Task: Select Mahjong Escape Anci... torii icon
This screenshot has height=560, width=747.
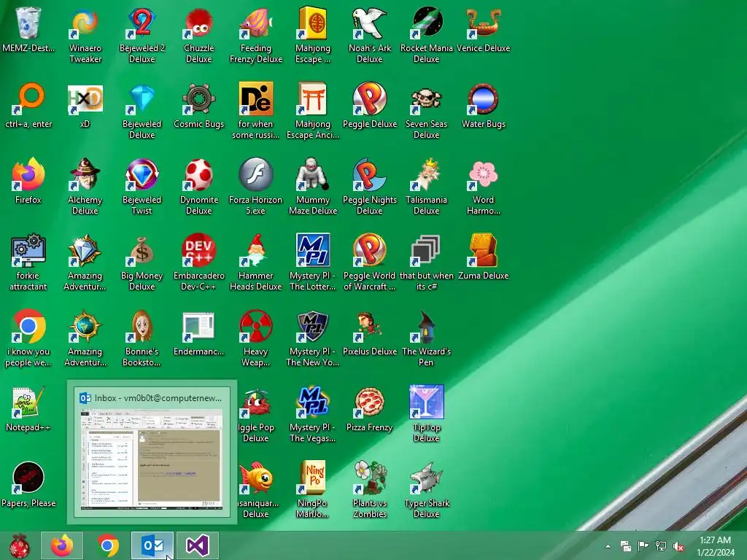Action: (x=312, y=98)
